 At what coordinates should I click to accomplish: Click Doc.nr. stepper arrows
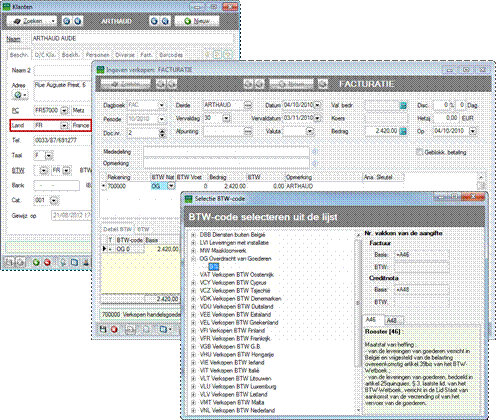pyautogui.click(x=162, y=133)
